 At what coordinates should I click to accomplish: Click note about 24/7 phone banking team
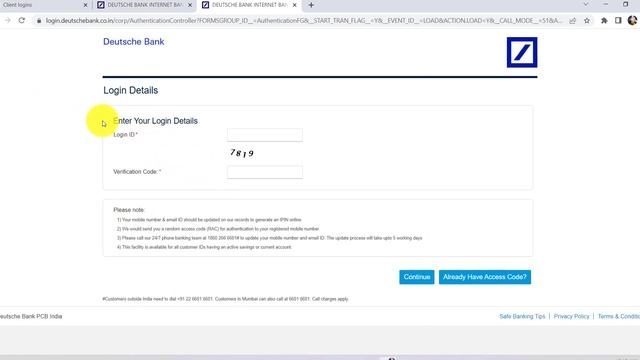[x=269, y=238]
